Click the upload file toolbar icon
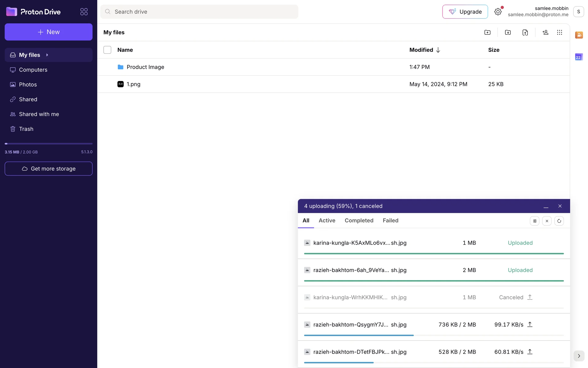Image resolution: width=588 pixels, height=368 pixels. (525, 33)
